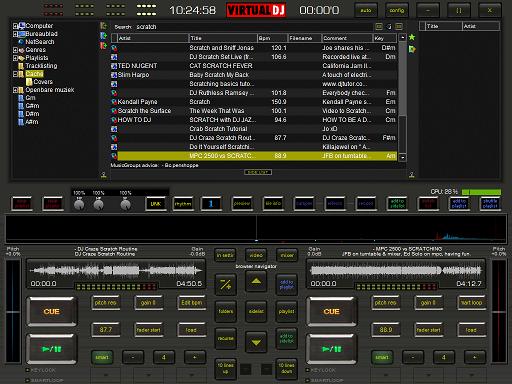Click the playlist icon below the green star
The image size is (512, 384).
[412, 49]
